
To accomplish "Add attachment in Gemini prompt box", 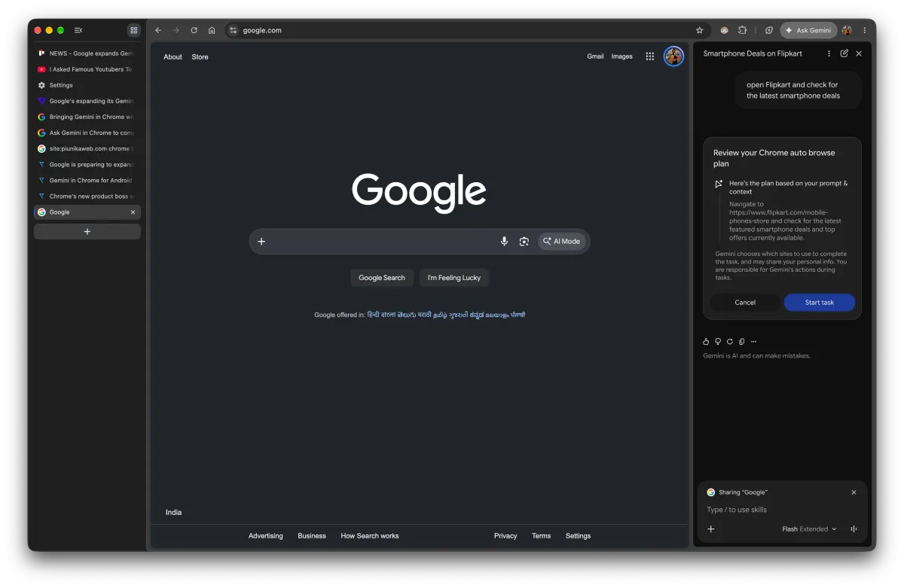I will tap(710, 529).
